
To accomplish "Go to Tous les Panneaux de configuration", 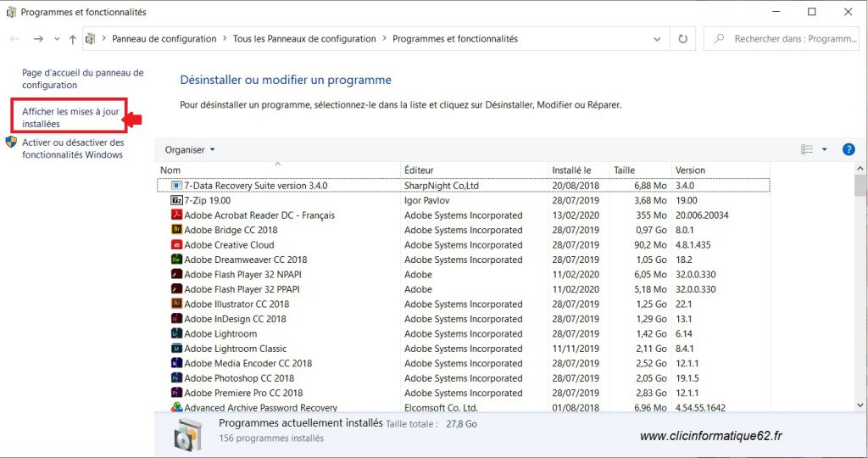I will [304, 39].
